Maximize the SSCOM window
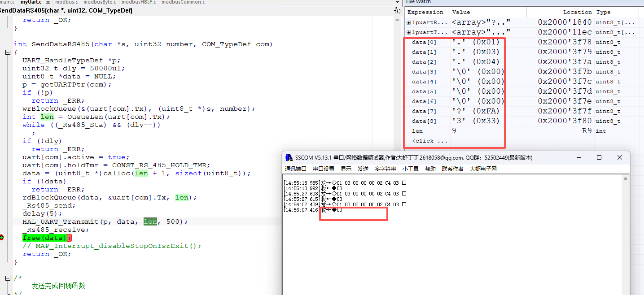The width and height of the screenshot is (644, 295). (x=599, y=158)
